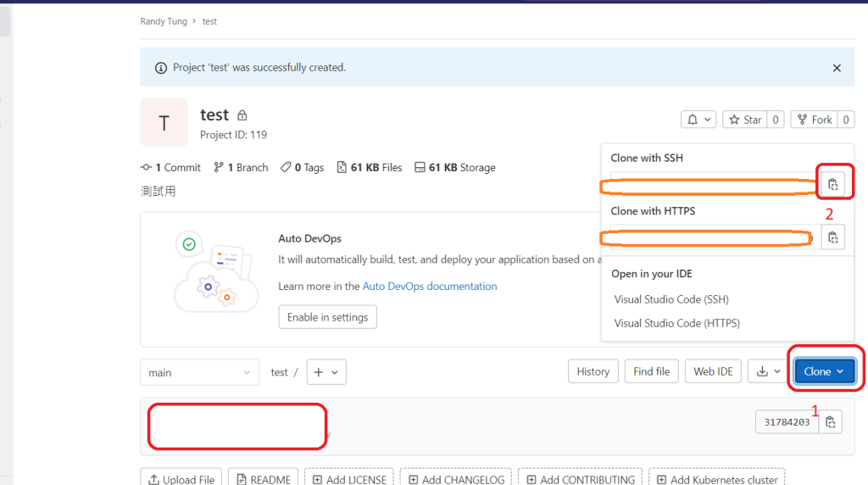Open the notification bell dropdown
868x485 pixels.
[x=698, y=120]
